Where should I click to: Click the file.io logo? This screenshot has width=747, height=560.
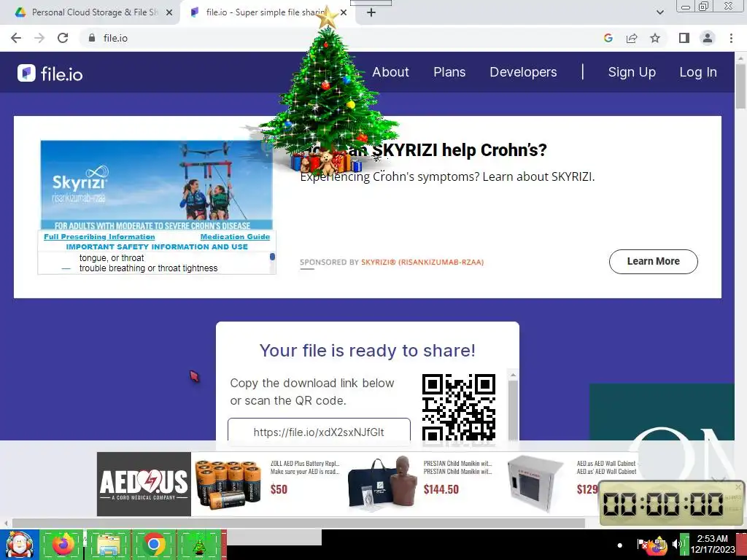coord(50,74)
